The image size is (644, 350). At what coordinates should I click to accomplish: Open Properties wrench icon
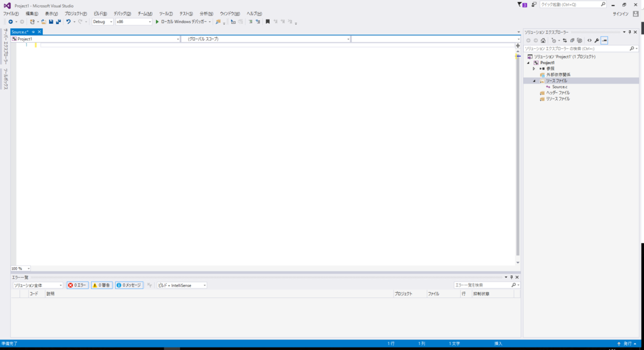click(x=597, y=40)
